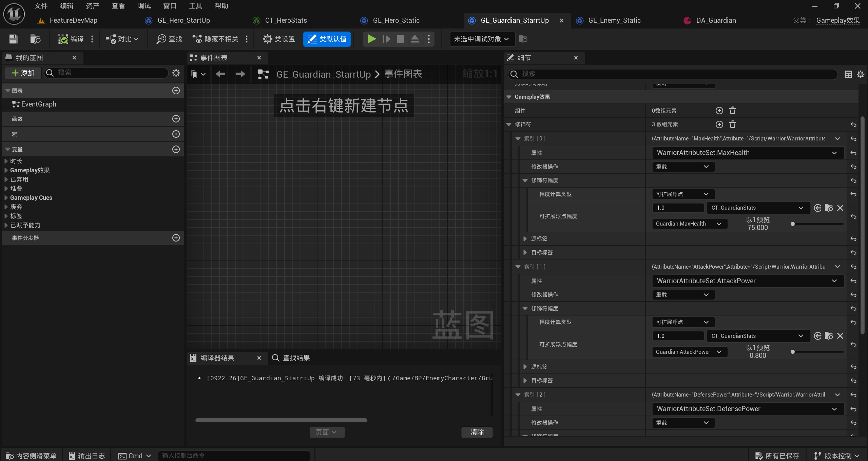Click the Eject button
This screenshot has width=868, height=461.
pyautogui.click(x=414, y=39)
